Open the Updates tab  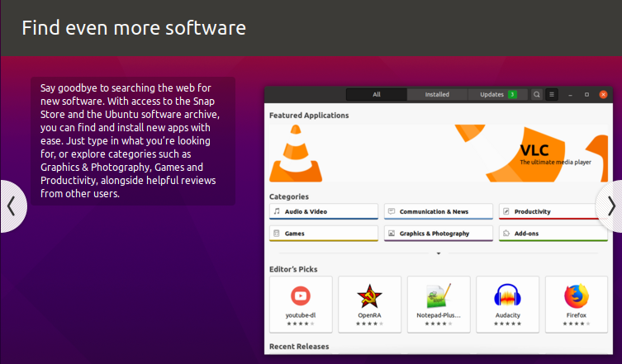(x=498, y=95)
